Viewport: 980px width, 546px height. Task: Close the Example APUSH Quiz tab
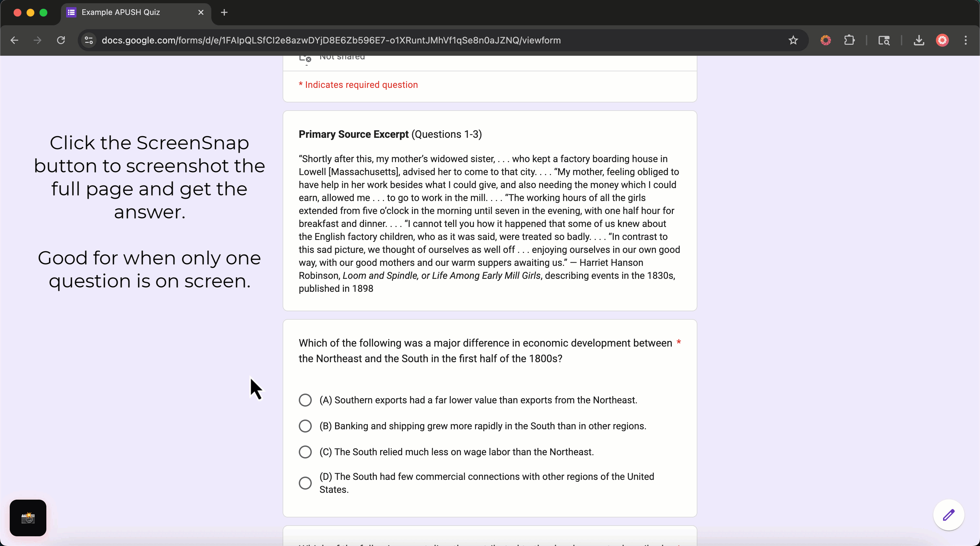201,13
